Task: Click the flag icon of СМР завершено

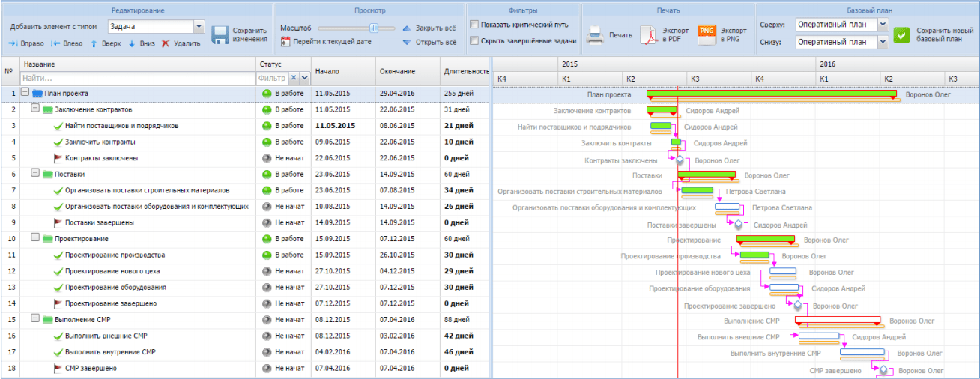Action: 58,368
